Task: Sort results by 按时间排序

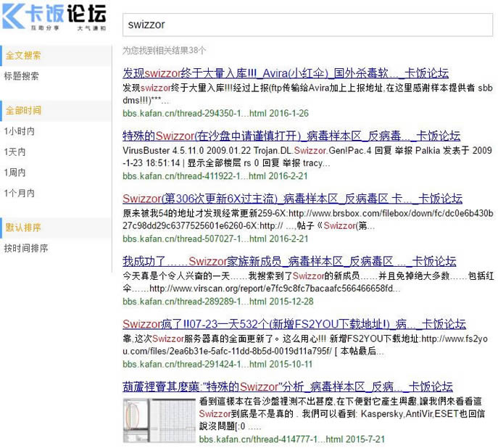Action: pyautogui.click(x=26, y=248)
